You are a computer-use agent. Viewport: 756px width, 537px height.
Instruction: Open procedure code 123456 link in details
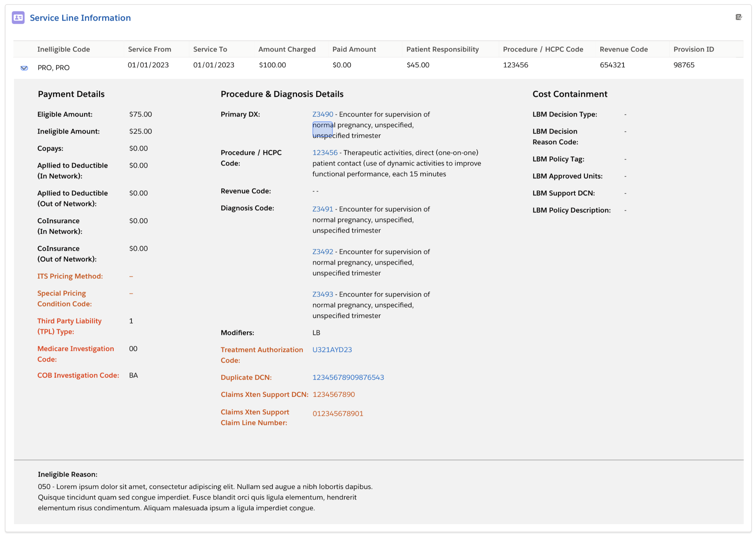[x=325, y=153]
